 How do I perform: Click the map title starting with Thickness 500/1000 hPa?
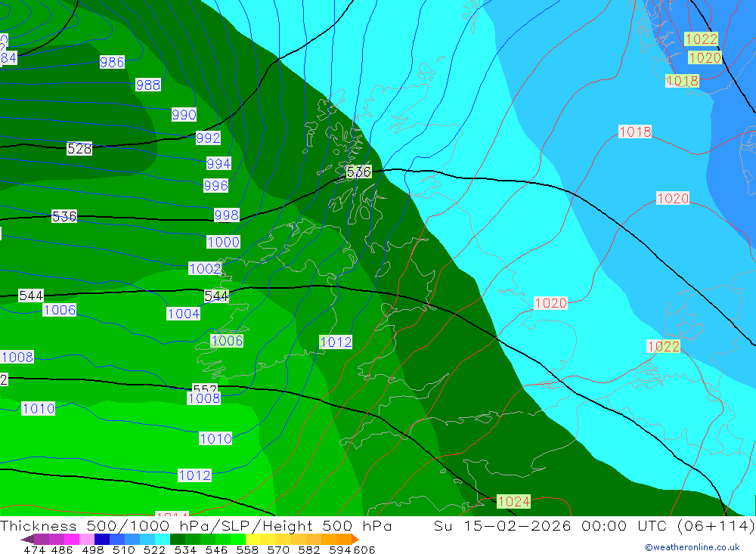pyautogui.click(x=196, y=525)
